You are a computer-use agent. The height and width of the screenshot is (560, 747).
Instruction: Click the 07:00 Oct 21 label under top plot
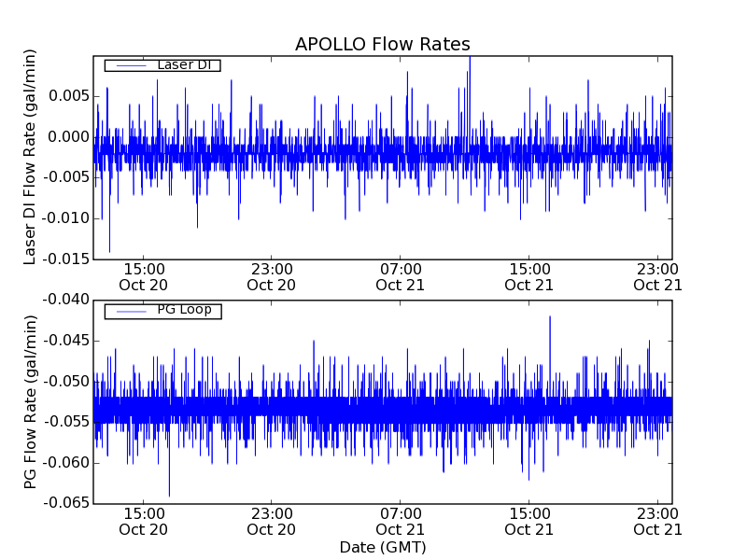pos(401,276)
